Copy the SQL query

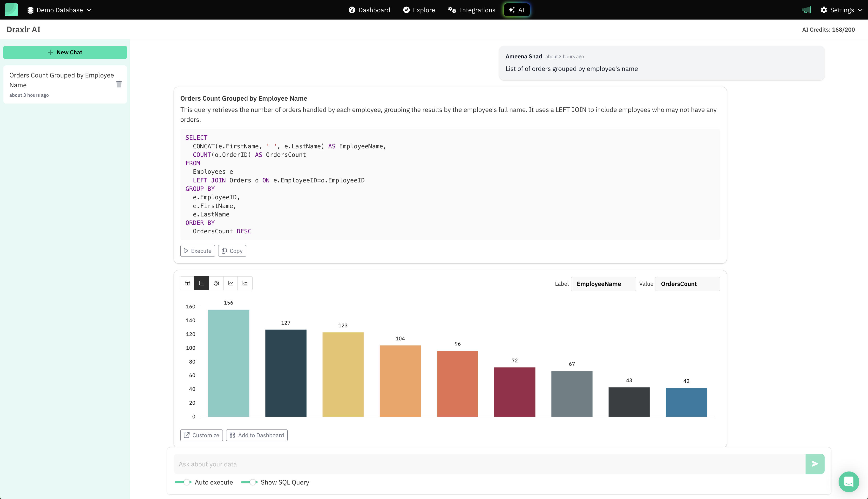pyautogui.click(x=232, y=250)
